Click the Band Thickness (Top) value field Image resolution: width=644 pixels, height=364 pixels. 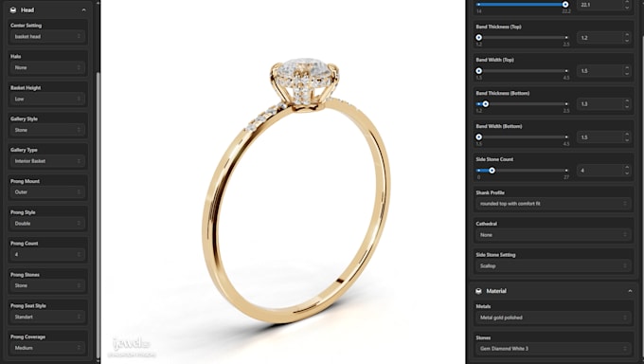pyautogui.click(x=599, y=38)
